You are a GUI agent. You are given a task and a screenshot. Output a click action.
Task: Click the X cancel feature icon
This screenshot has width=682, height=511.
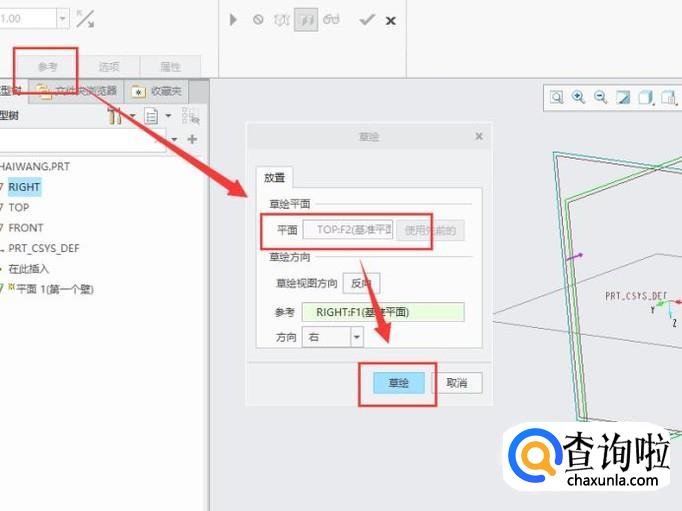point(391,20)
